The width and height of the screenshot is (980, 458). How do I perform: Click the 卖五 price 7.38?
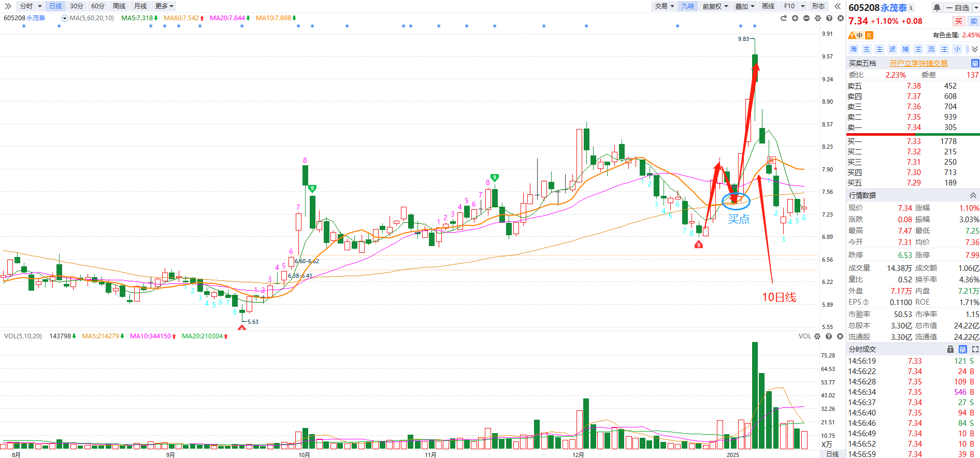click(x=914, y=86)
